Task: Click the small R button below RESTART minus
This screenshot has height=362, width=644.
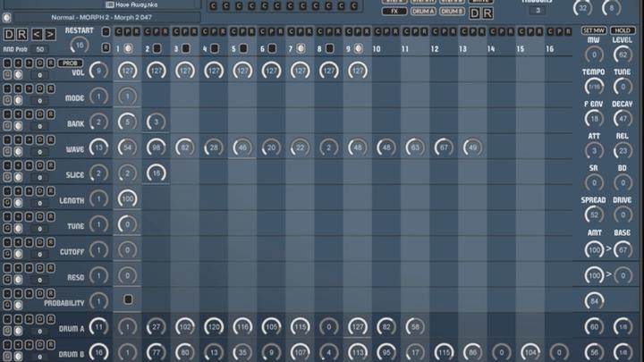Action: point(106,48)
